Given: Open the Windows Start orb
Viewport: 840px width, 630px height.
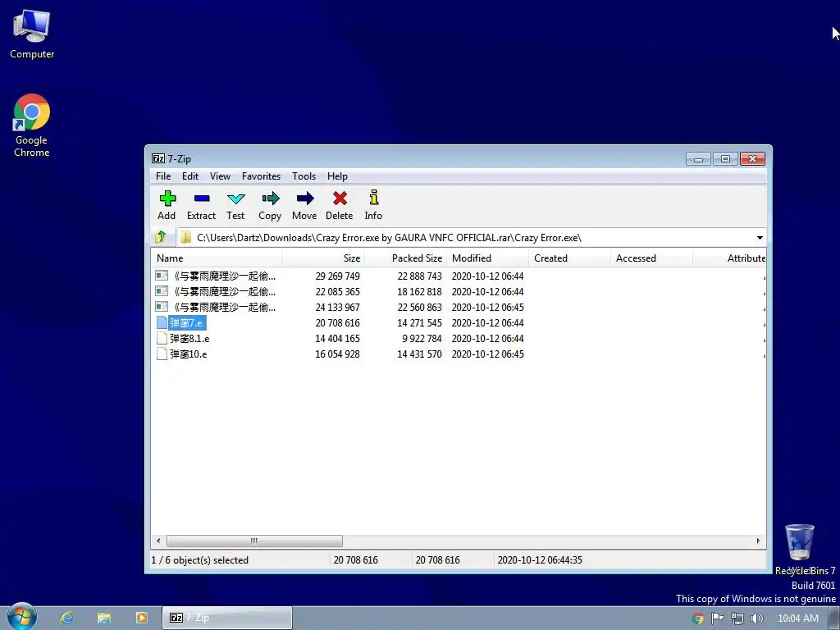Looking at the screenshot, I should click(21, 617).
